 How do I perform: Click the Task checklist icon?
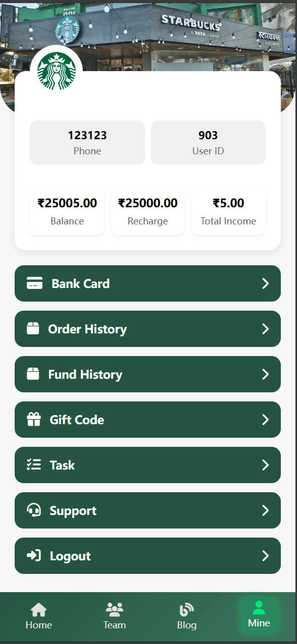tap(34, 465)
